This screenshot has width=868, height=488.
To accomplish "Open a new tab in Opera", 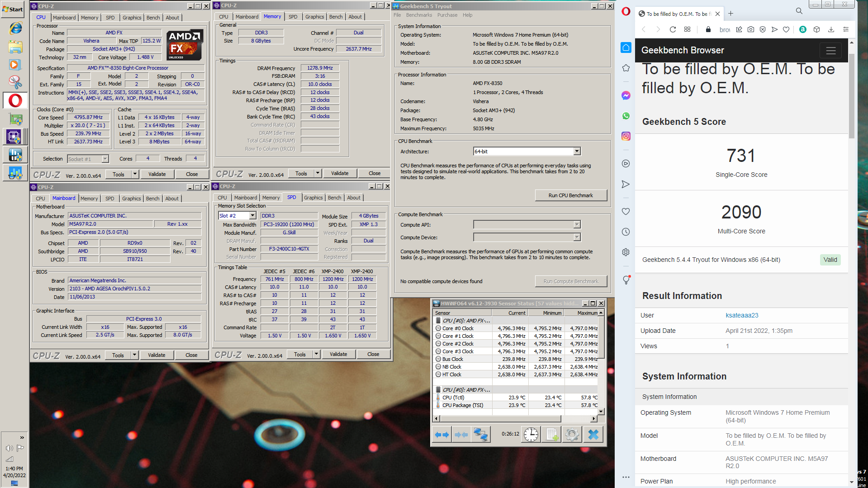I will pyautogui.click(x=730, y=14).
